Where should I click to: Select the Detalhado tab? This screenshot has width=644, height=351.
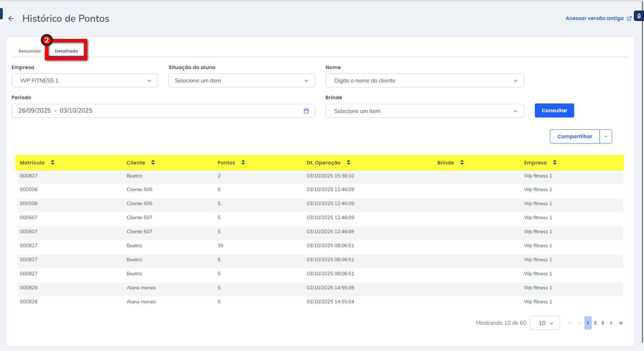66,51
